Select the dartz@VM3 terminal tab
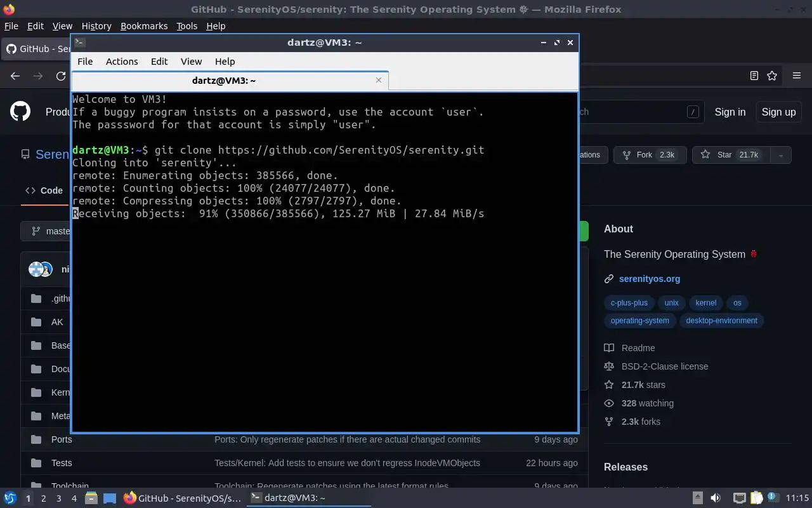 point(230,81)
